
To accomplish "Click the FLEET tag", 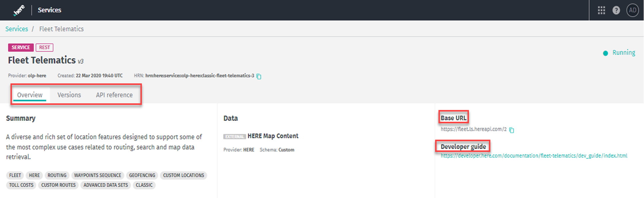I will coord(15,175).
